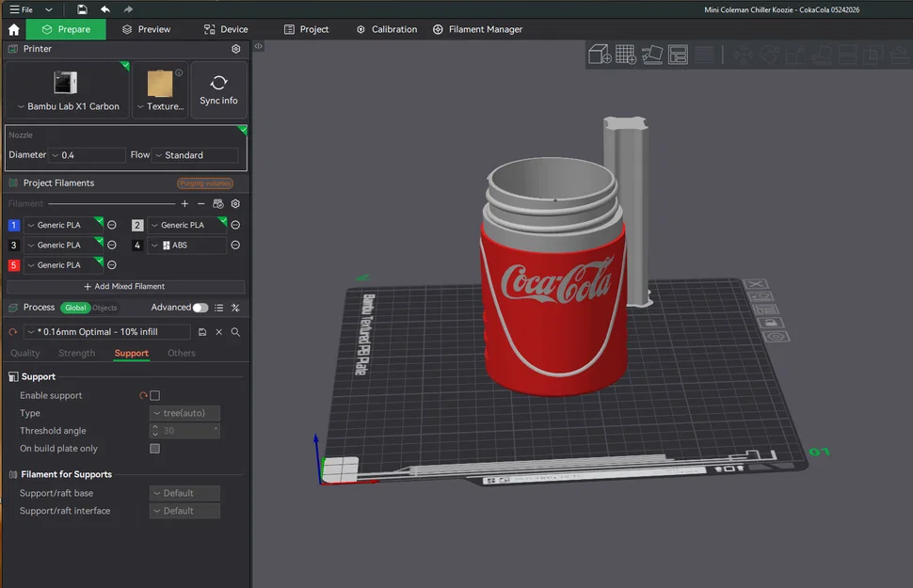
Task: Switch process scope to Global
Action: point(75,308)
